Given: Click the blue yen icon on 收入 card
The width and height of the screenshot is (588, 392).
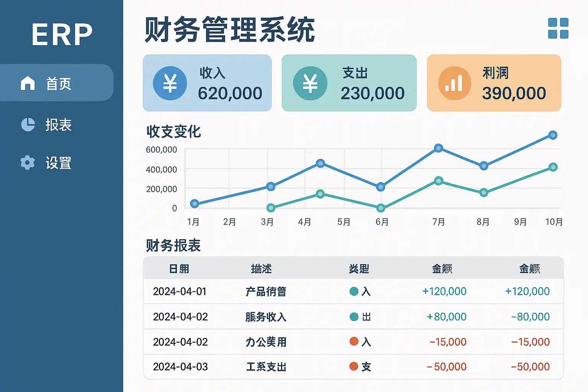Looking at the screenshot, I should point(170,83).
